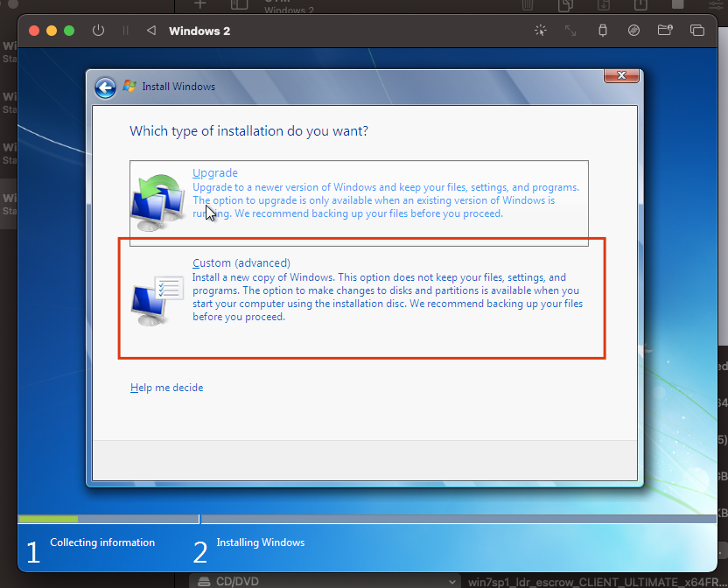Image resolution: width=728 pixels, height=588 pixels.
Task: Click the Upgrade option's description paragraph
Action: [x=386, y=200]
